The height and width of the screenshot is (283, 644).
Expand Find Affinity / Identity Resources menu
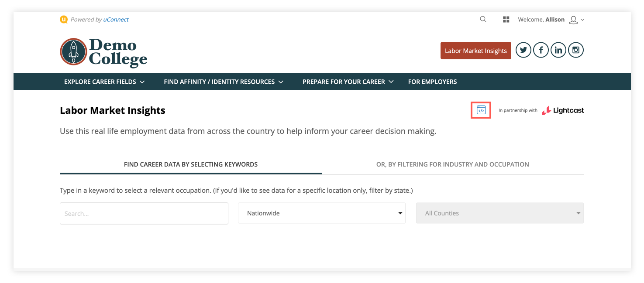tap(224, 82)
